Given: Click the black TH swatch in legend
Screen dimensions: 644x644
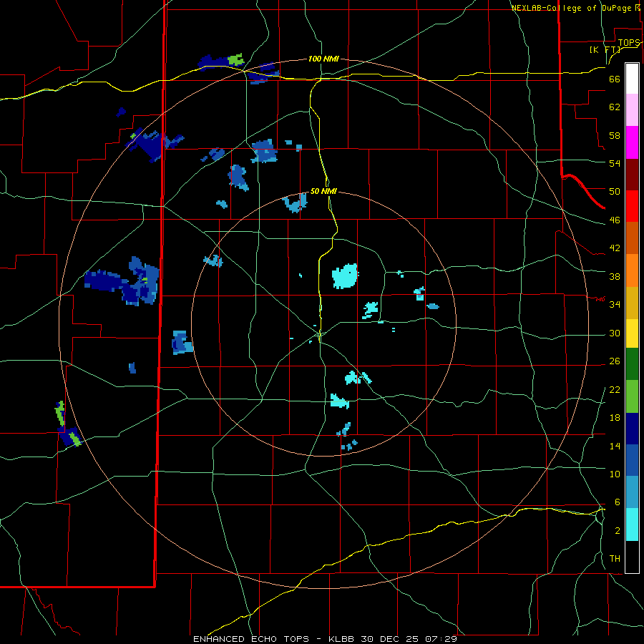Looking at the screenshot, I should pyautogui.click(x=632, y=557).
